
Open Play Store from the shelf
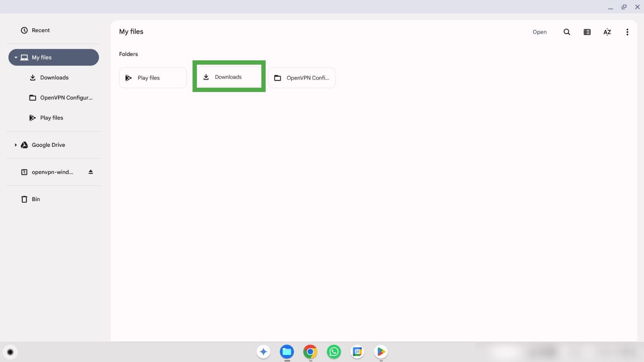click(x=381, y=352)
